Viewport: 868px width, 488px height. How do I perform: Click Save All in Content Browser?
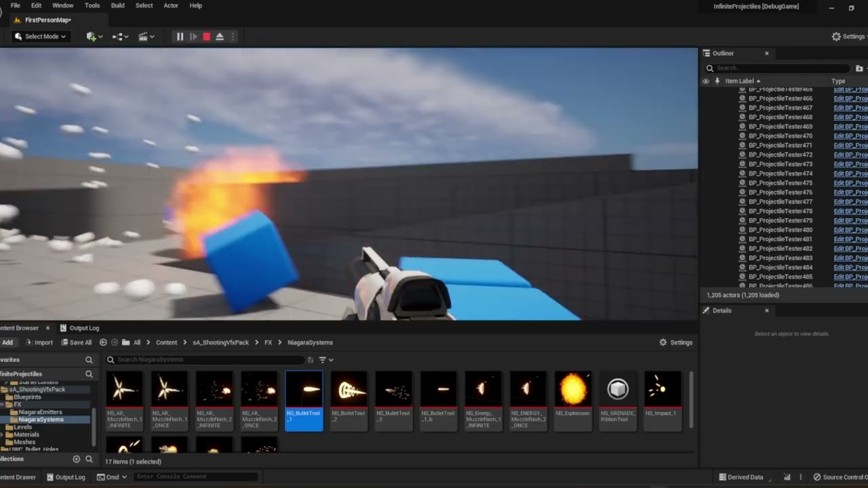pos(75,342)
